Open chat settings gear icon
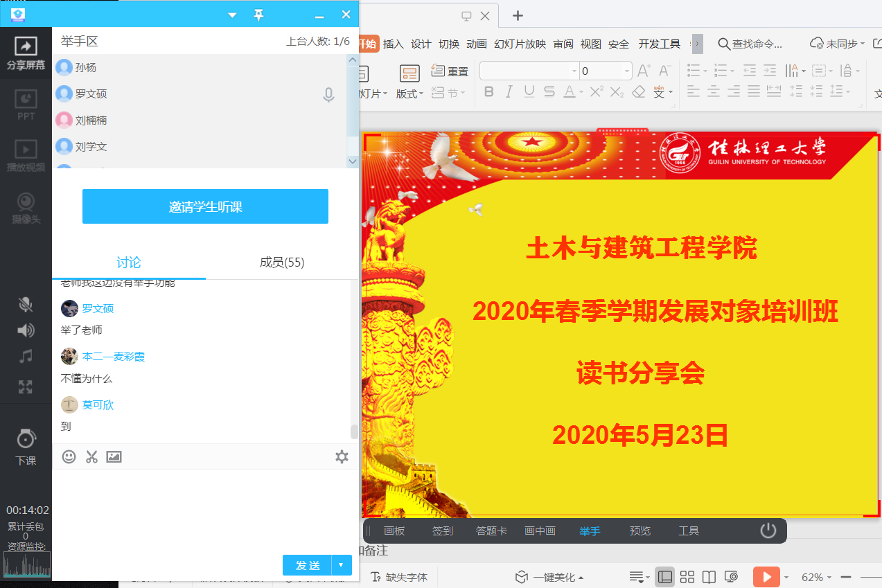The width and height of the screenshot is (882, 588). tap(342, 456)
